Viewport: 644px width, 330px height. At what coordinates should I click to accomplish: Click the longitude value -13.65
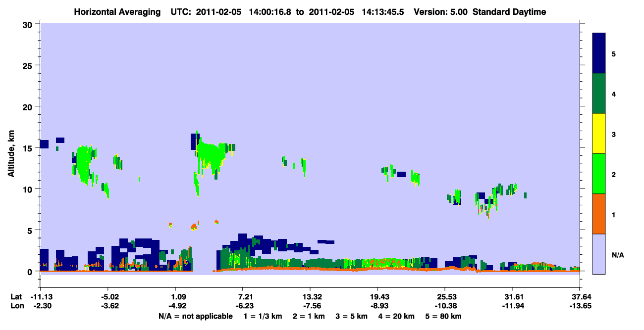coord(580,306)
